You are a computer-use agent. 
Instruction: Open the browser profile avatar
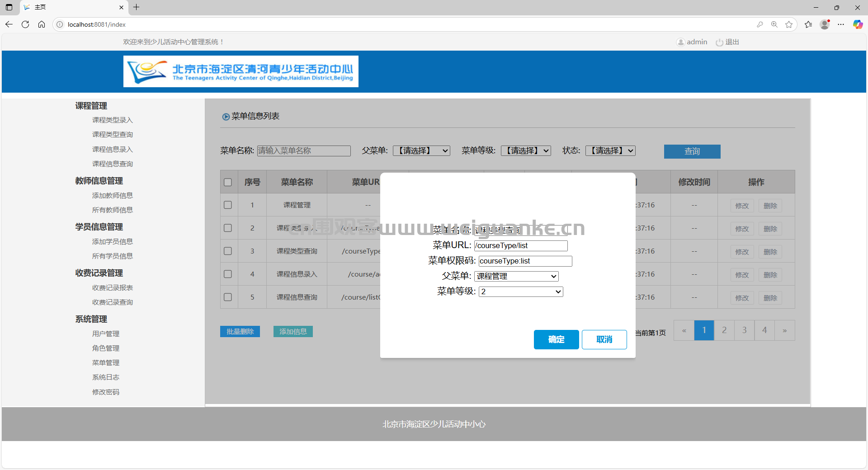[x=825, y=24]
